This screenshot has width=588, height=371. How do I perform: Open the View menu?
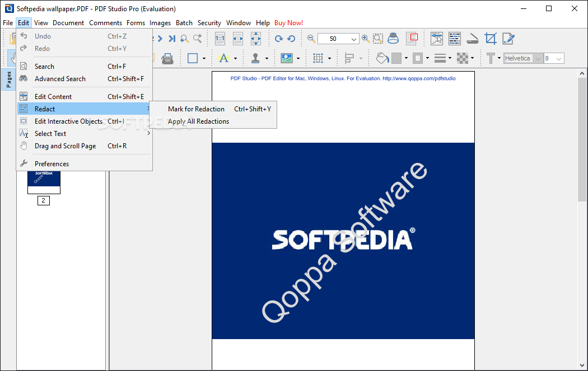pos(41,23)
